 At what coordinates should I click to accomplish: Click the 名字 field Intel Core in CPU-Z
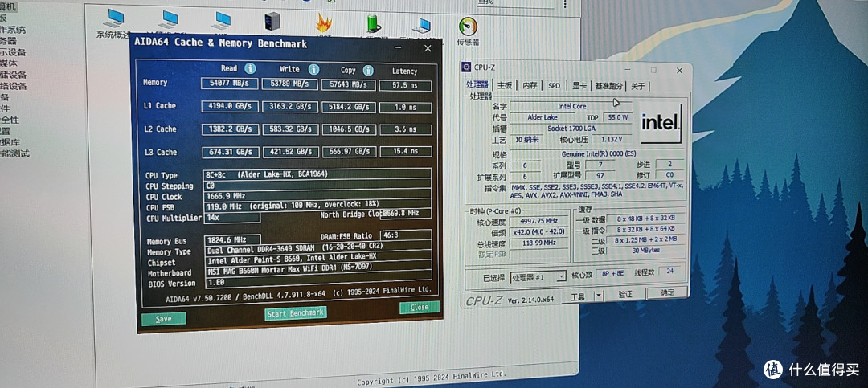571,106
